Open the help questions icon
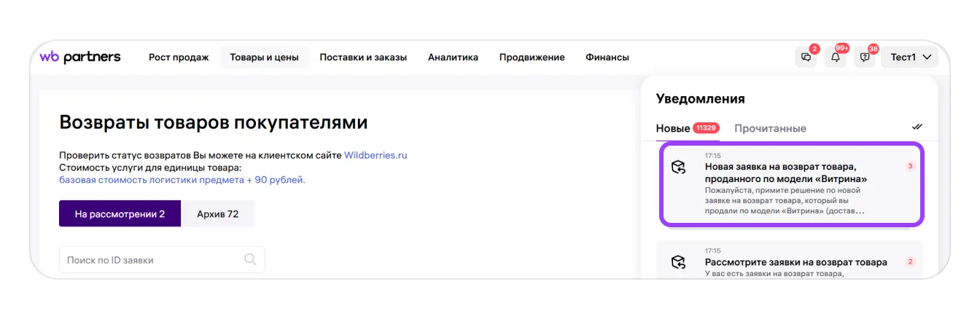 point(865,58)
